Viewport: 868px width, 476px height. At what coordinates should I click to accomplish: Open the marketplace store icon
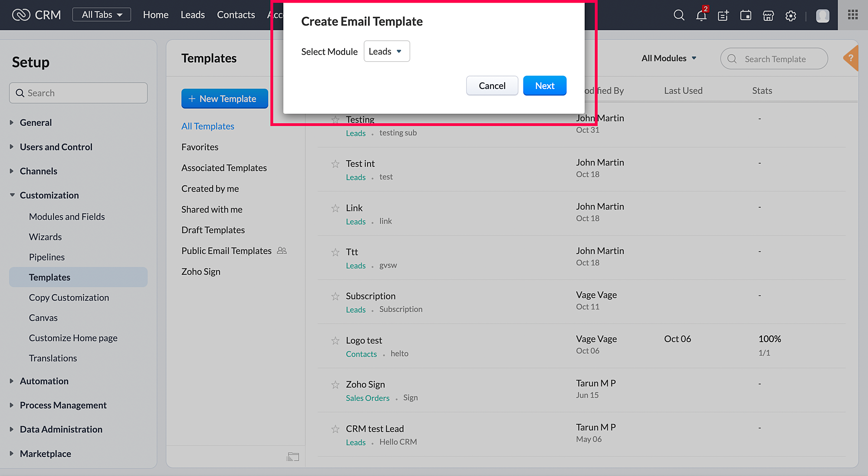768,16
